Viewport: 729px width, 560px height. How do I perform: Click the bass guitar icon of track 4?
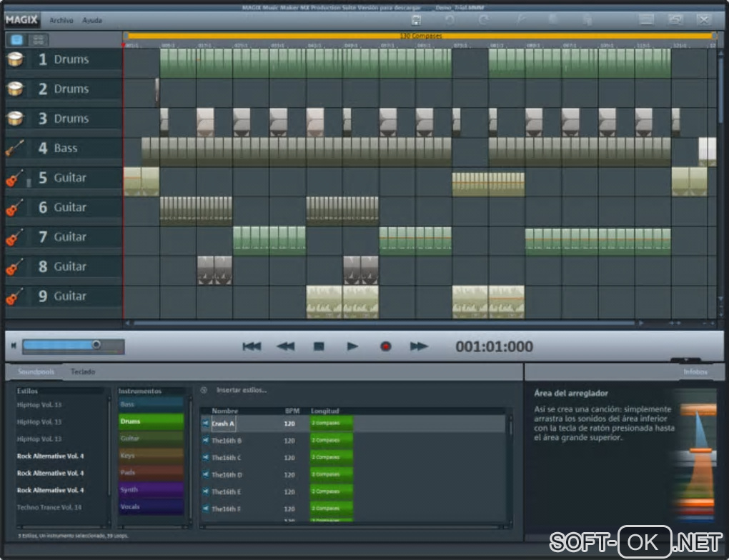(15, 149)
